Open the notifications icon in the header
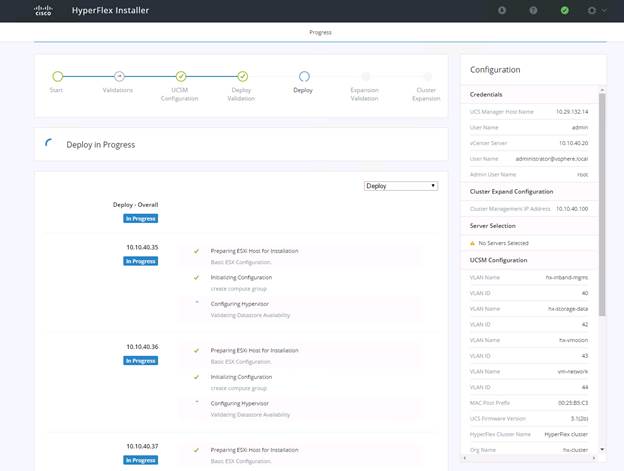 click(x=502, y=10)
